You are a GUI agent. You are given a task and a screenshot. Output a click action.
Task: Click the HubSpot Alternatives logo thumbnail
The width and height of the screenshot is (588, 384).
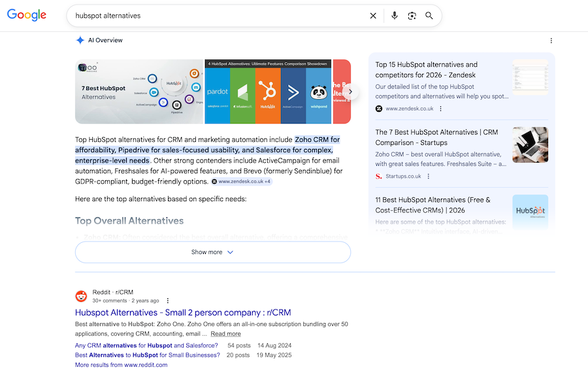coord(531,212)
